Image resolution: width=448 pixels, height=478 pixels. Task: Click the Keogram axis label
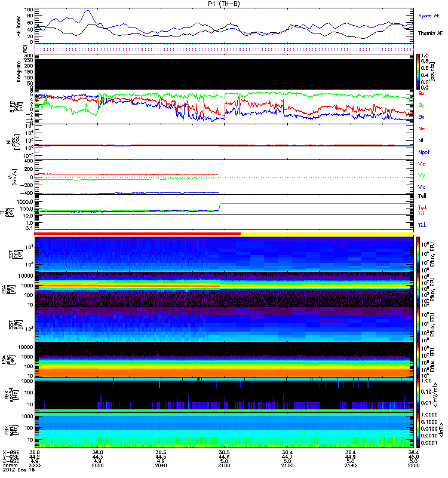pyautogui.click(x=19, y=72)
